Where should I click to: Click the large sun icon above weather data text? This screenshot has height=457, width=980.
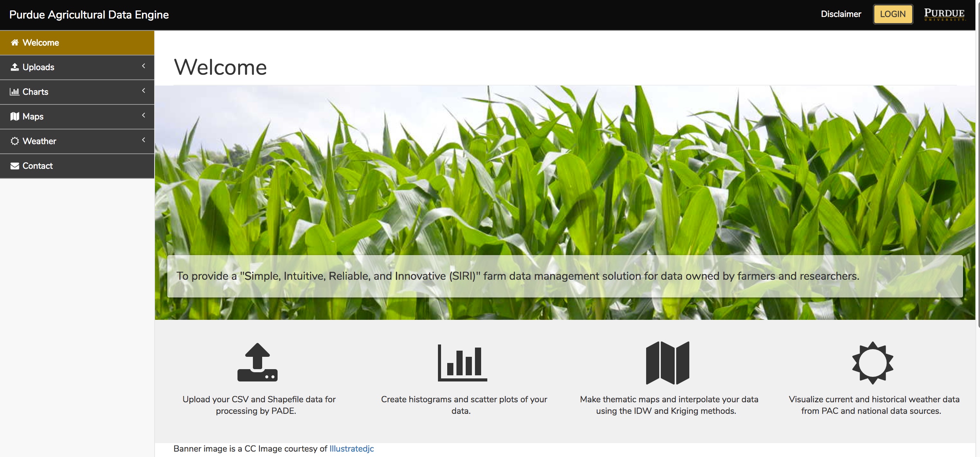(873, 363)
